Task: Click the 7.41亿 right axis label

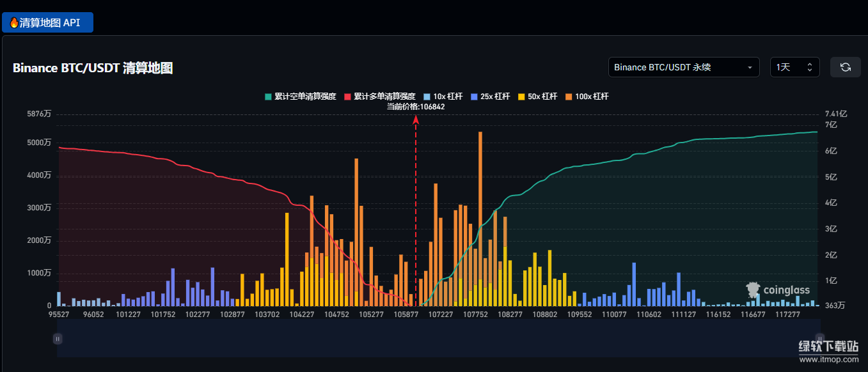Action: (836, 114)
